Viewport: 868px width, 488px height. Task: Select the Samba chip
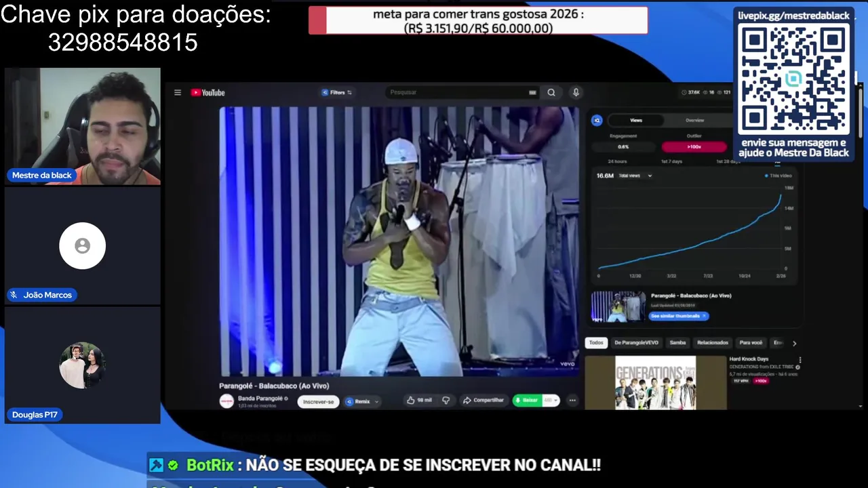click(x=677, y=343)
